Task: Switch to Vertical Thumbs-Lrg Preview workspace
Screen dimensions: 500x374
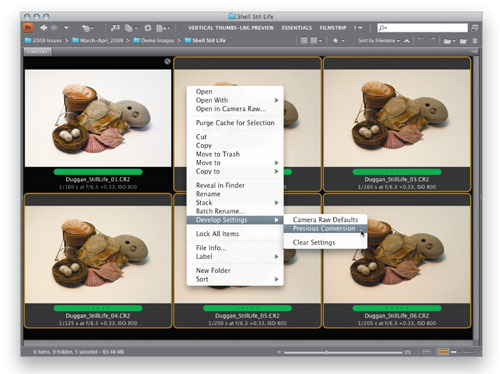Action: tap(231, 28)
